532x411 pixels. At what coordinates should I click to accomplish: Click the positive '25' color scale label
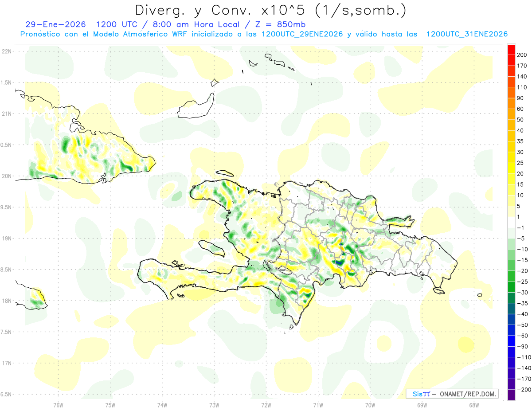click(521, 163)
